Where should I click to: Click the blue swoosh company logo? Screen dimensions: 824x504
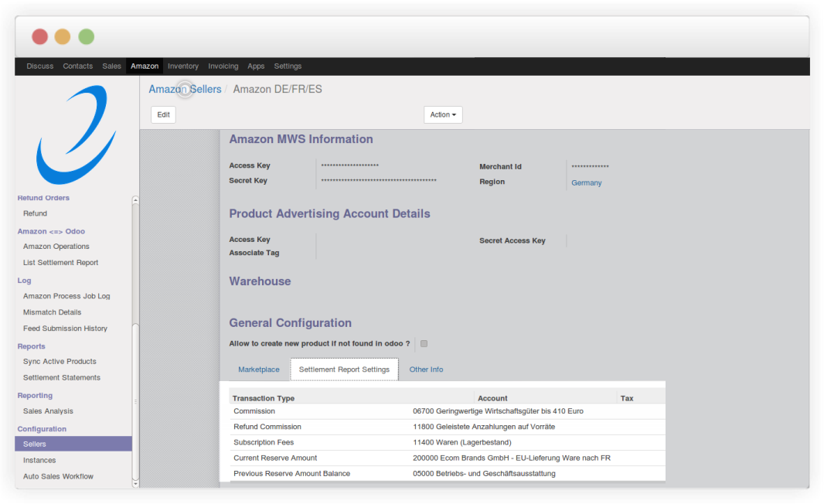coord(77,135)
